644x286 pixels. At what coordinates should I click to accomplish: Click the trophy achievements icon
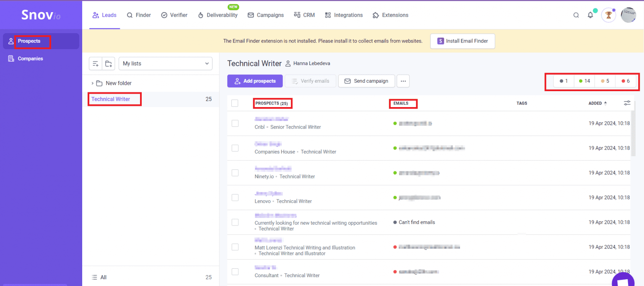click(608, 15)
